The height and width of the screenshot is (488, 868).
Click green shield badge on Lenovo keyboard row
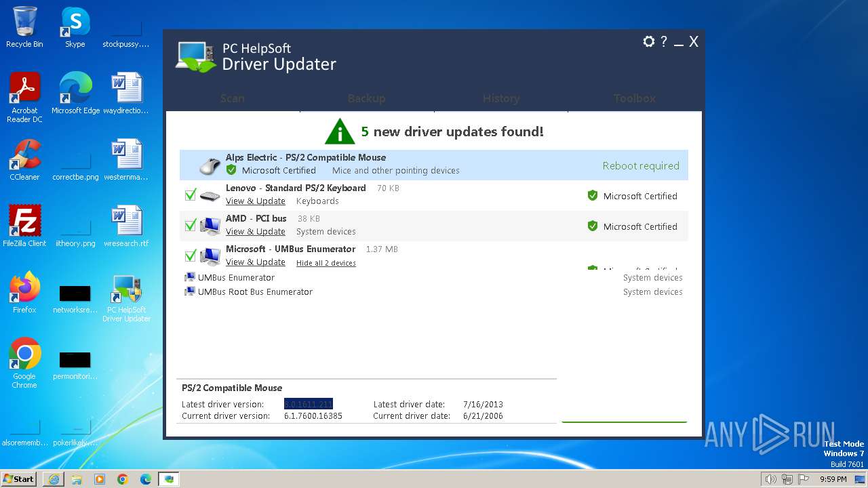[x=593, y=196]
